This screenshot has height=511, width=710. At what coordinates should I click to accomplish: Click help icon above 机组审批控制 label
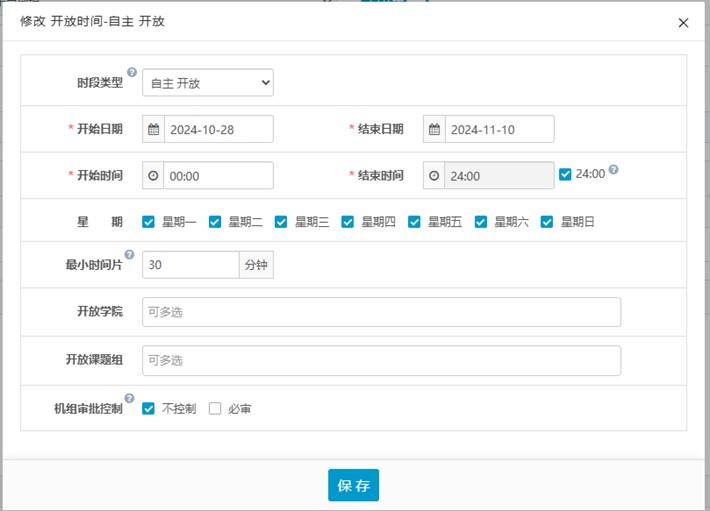click(129, 398)
